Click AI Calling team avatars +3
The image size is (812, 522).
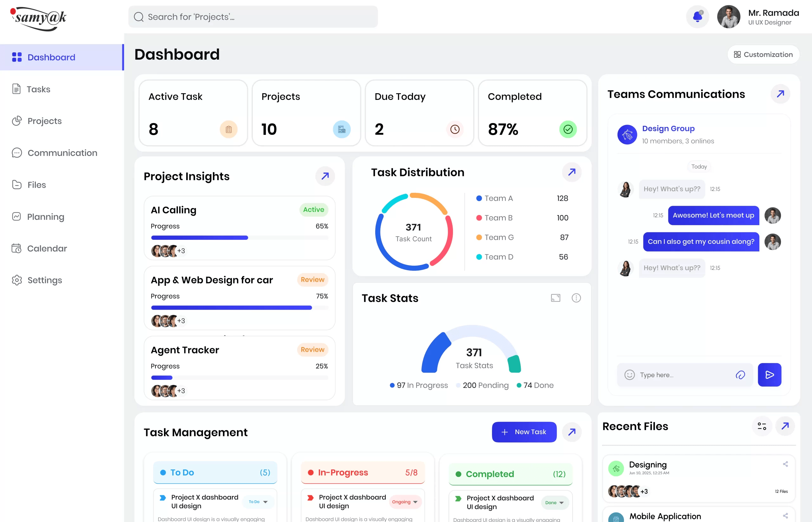pyautogui.click(x=168, y=251)
